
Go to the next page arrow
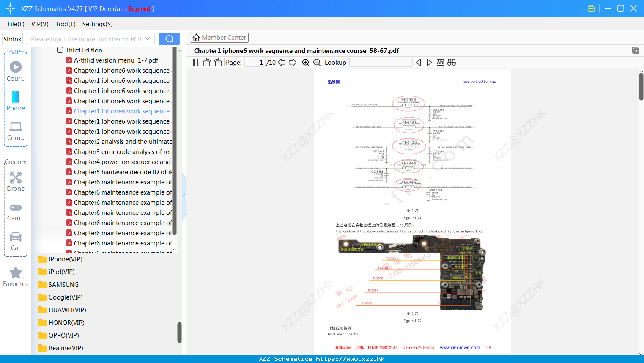point(293,62)
